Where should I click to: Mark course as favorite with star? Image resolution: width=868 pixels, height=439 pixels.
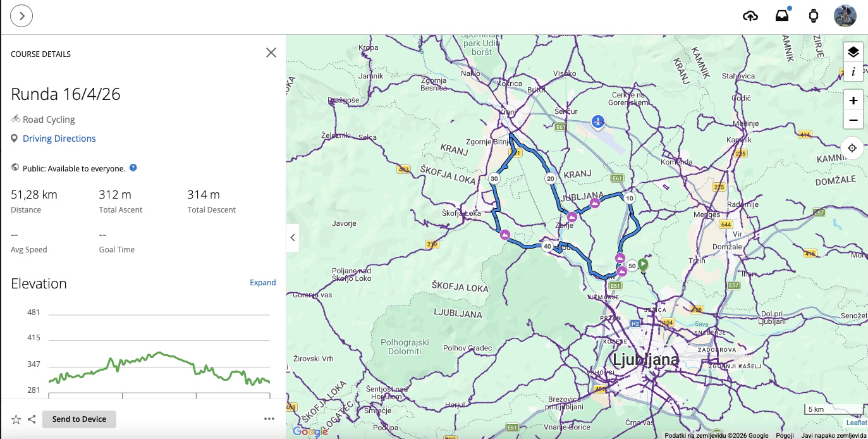[x=16, y=419]
